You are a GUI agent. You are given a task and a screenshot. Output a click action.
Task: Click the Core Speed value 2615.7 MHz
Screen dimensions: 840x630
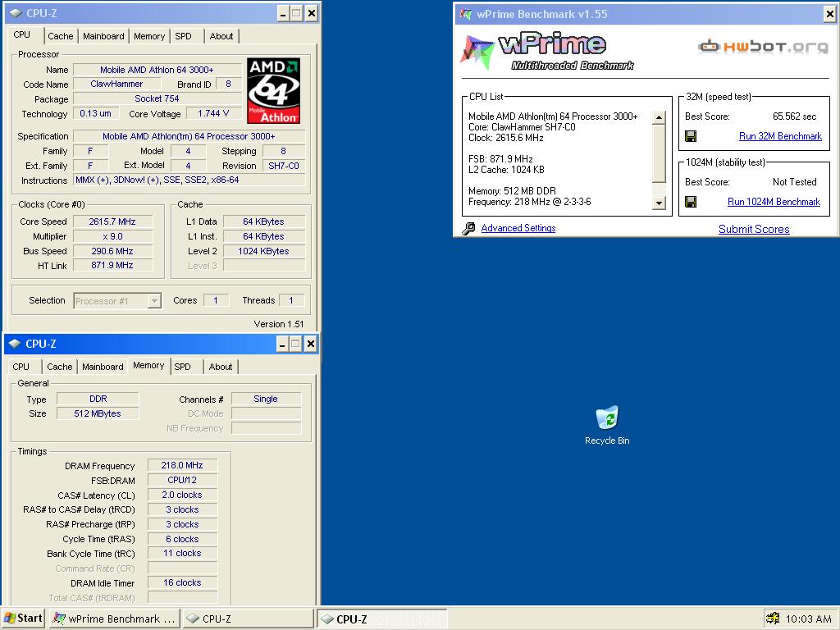[112, 221]
